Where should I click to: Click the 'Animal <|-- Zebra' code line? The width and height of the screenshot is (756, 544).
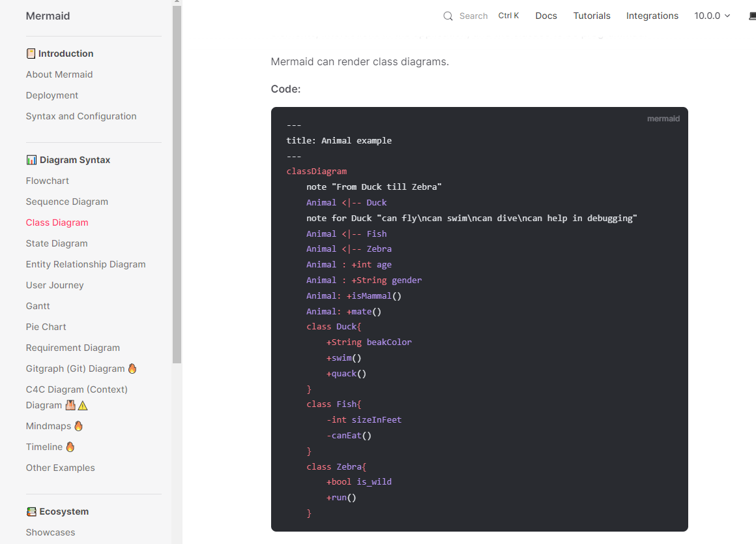(349, 249)
